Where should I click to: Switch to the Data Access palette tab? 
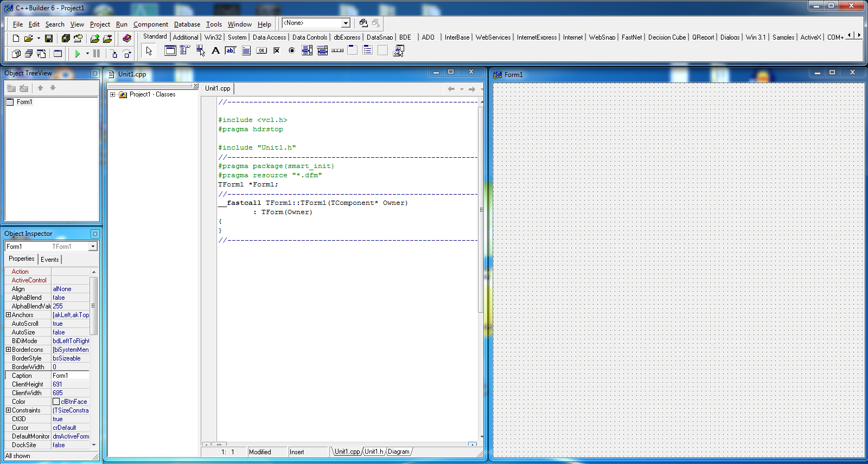(269, 37)
